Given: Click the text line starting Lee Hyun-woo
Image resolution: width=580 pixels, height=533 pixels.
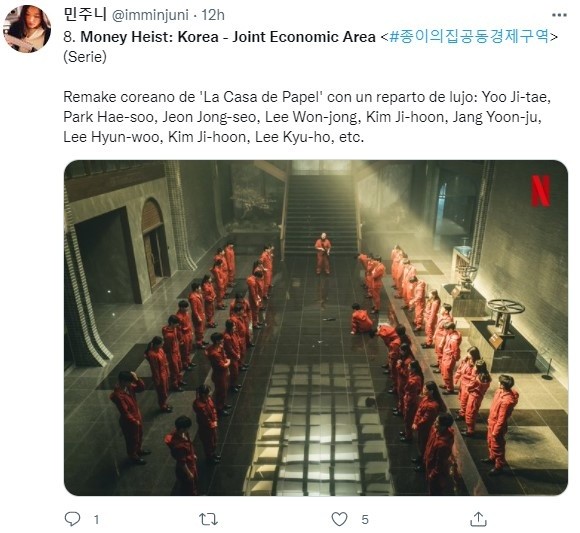Looking at the screenshot, I should coord(214,137).
